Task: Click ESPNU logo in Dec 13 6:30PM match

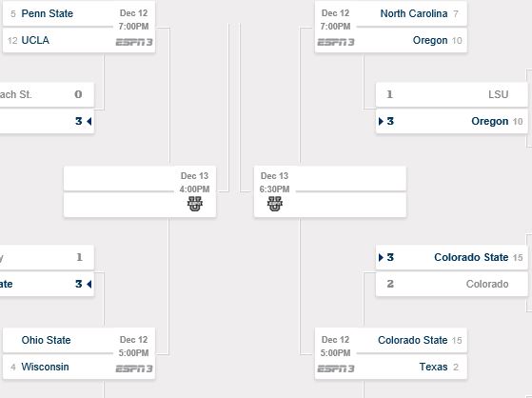Action: (275, 204)
